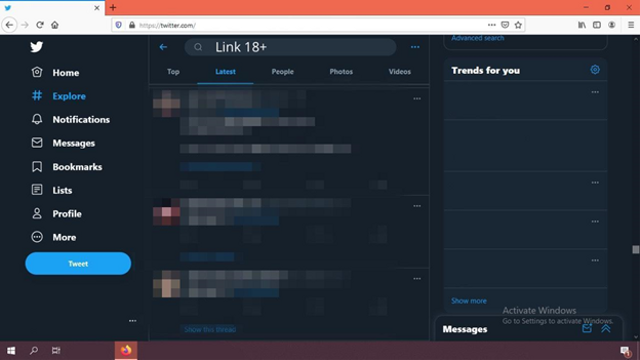Open Bookmarks in the sidebar
The height and width of the screenshot is (360, 640).
click(67, 167)
